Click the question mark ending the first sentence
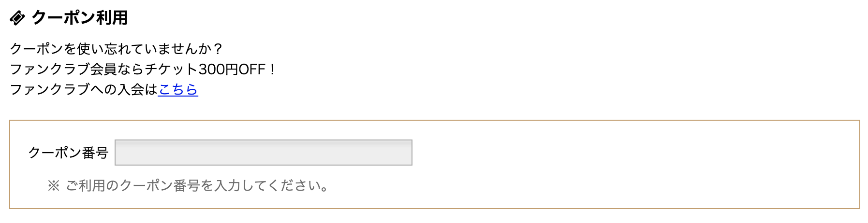Viewport: 868px width, 223px height. (x=218, y=49)
